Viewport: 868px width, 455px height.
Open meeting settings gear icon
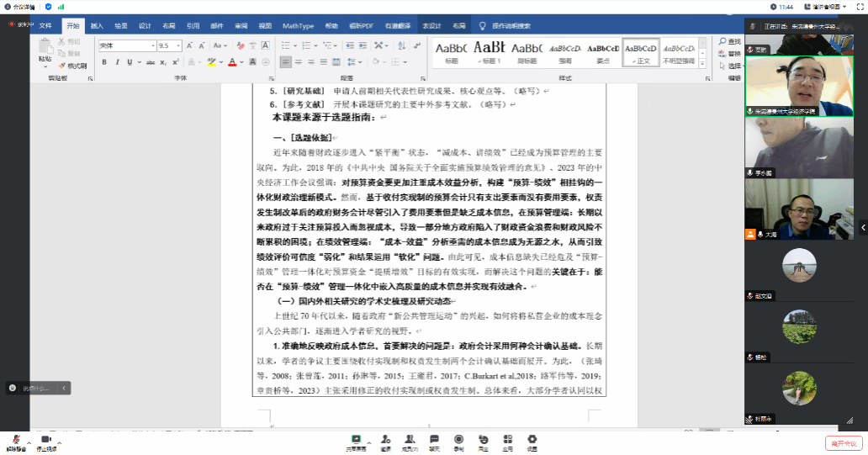[532, 441]
